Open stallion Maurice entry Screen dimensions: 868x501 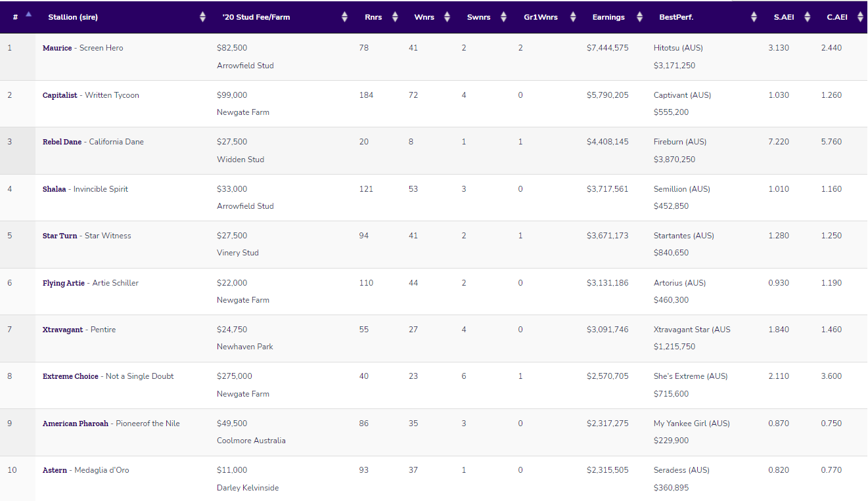coord(57,48)
